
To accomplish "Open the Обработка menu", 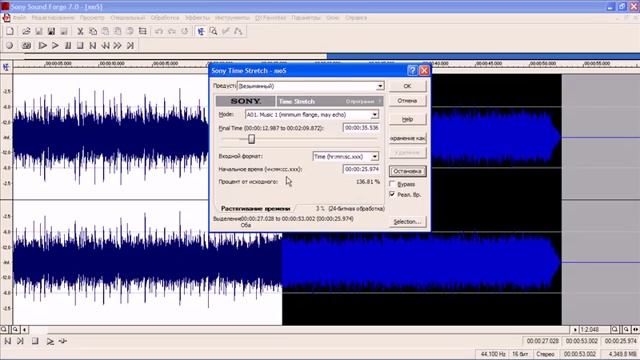I will point(165,18).
